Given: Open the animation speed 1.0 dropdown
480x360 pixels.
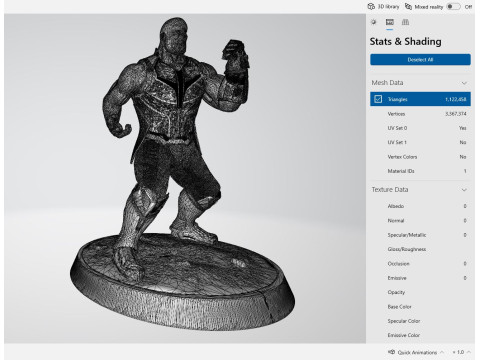Looking at the screenshot, I should pyautogui.click(x=462, y=352).
